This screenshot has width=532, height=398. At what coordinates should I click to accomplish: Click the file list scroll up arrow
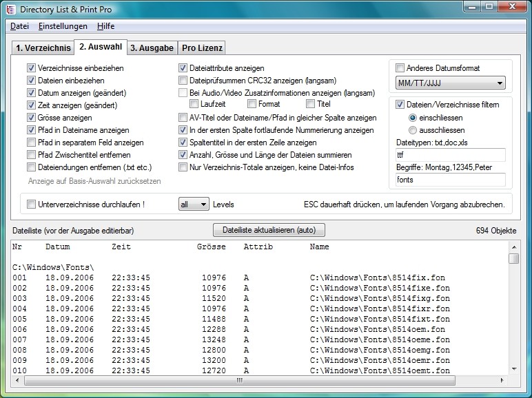point(514,247)
